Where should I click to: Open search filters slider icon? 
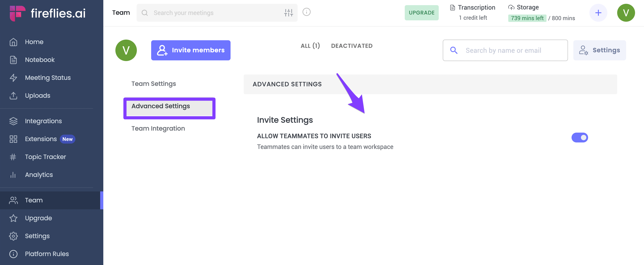(x=288, y=13)
